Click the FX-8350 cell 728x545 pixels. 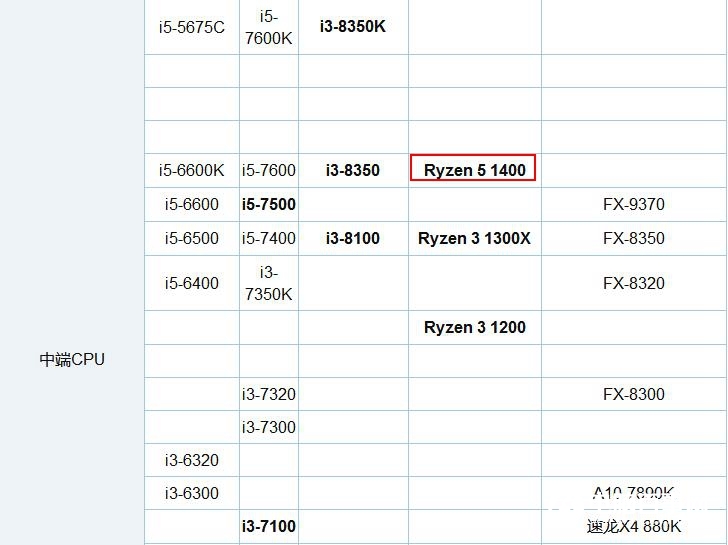coord(634,238)
